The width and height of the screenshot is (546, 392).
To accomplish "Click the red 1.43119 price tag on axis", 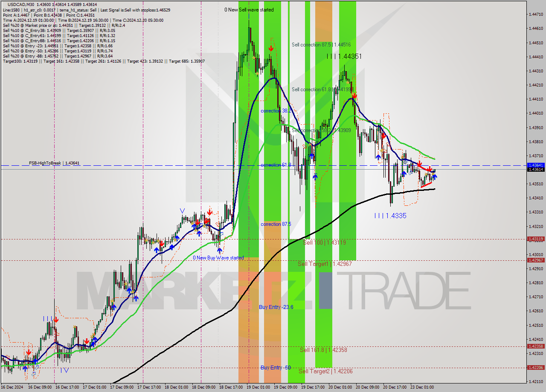I will coord(536,239).
